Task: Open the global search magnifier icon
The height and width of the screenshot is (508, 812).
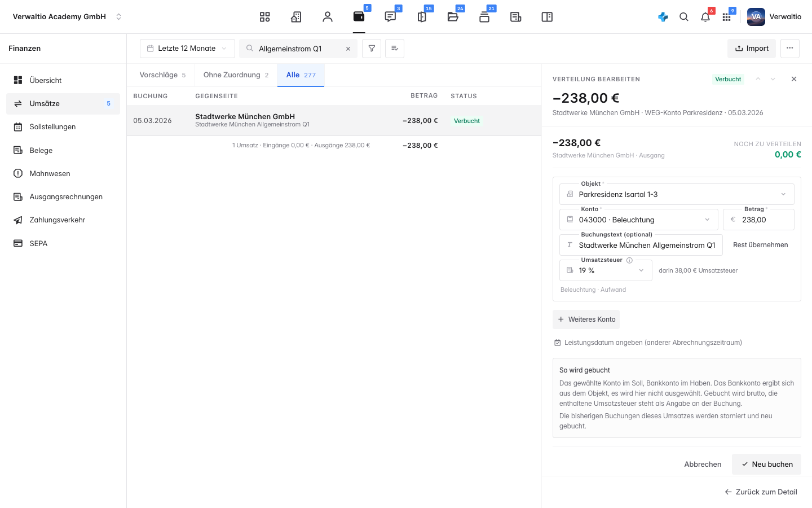Action: point(684,17)
